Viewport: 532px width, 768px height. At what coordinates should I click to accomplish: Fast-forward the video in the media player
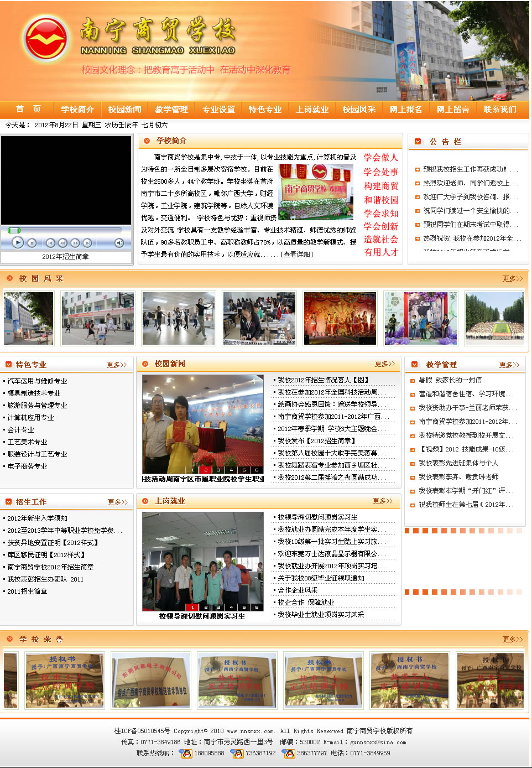click(75, 243)
